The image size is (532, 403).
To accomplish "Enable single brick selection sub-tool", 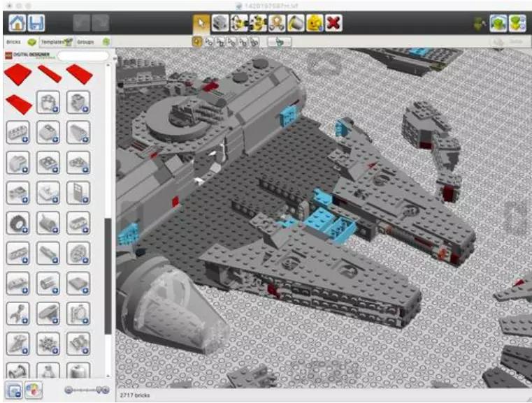I will [197, 42].
